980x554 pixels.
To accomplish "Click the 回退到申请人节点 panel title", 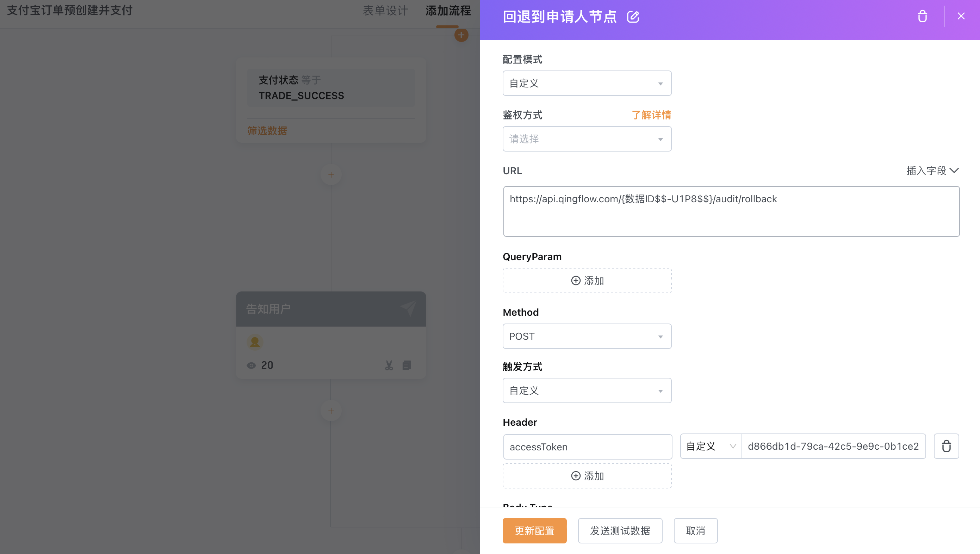I will click(x=560, y=17).
